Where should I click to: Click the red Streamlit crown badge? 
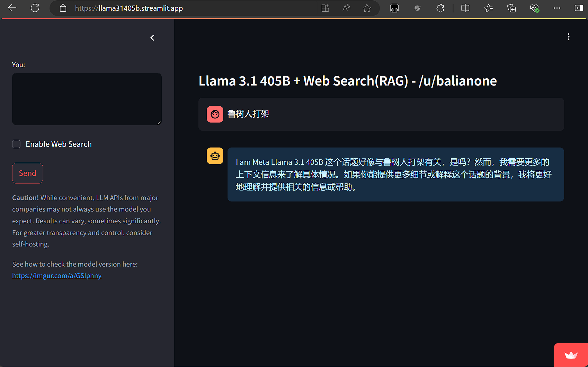point(571,355)
